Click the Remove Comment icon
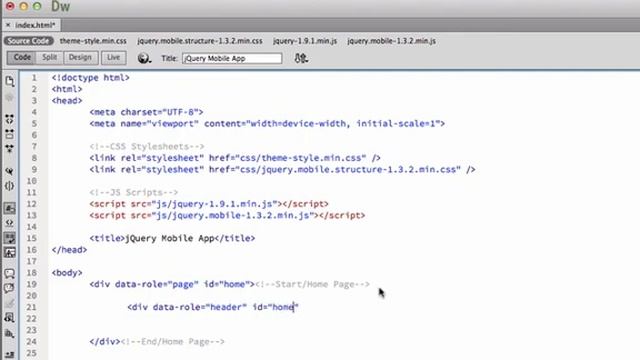 (x=9, y=288)
